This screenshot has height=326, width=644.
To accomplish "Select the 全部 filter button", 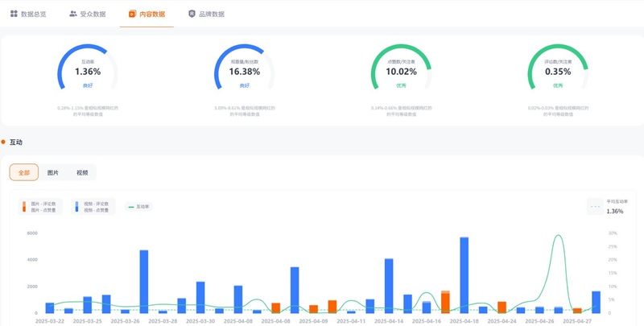I will (x=24, y=172).
